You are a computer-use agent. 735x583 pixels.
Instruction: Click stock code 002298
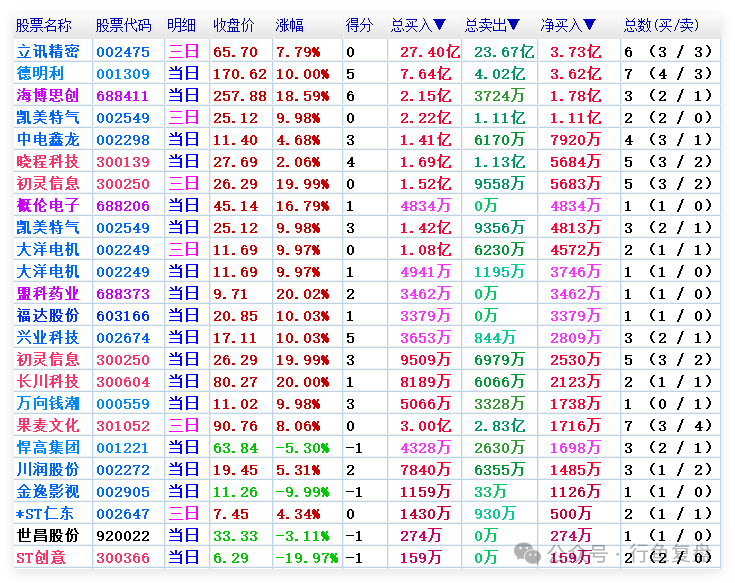tap(123, 140)
